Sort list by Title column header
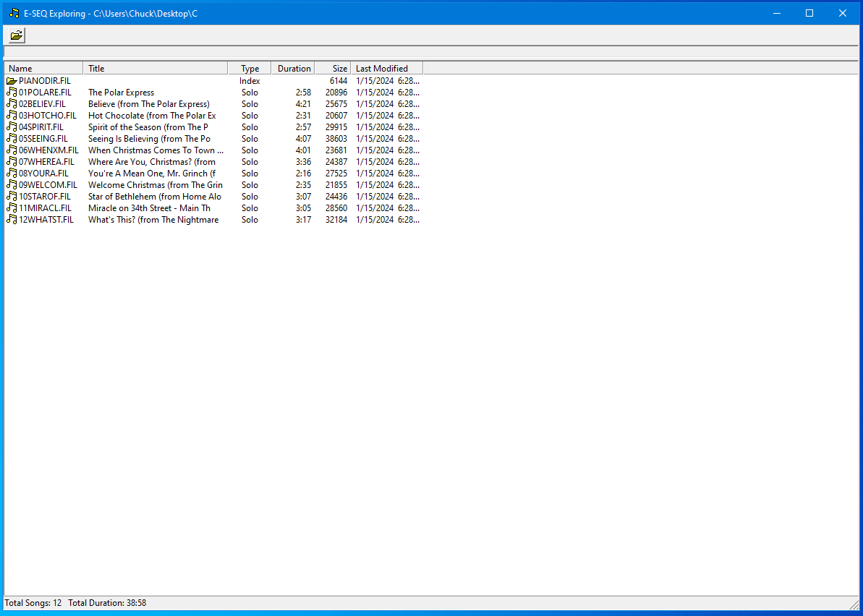This screenshot has width=863, height=616. point(156,68)
